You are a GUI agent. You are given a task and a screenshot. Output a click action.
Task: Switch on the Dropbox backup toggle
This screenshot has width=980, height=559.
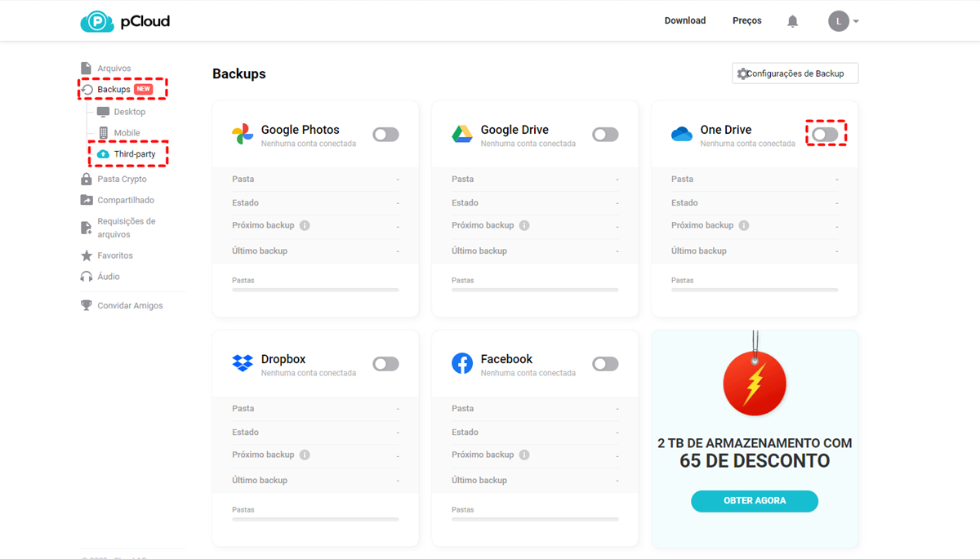[x=385, y=364]
